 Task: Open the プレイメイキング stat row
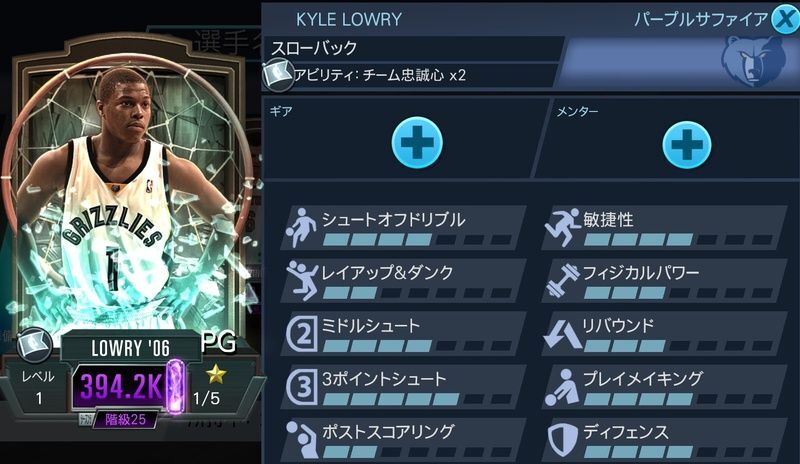[664, 387]
